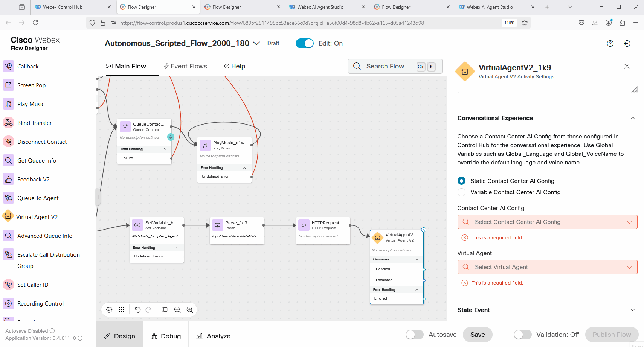Switch to the Event Flows tab
The image size is (644, 347).
click(x=185, y=67)
